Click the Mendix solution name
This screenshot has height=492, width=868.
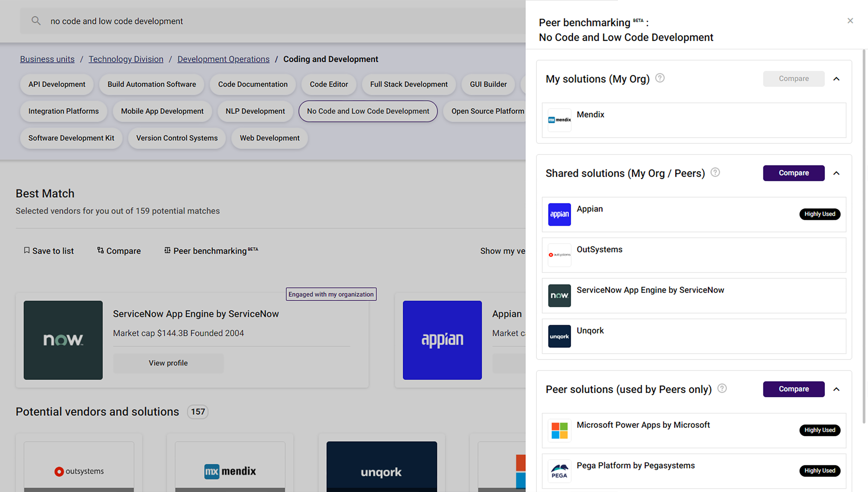point(590,114)
